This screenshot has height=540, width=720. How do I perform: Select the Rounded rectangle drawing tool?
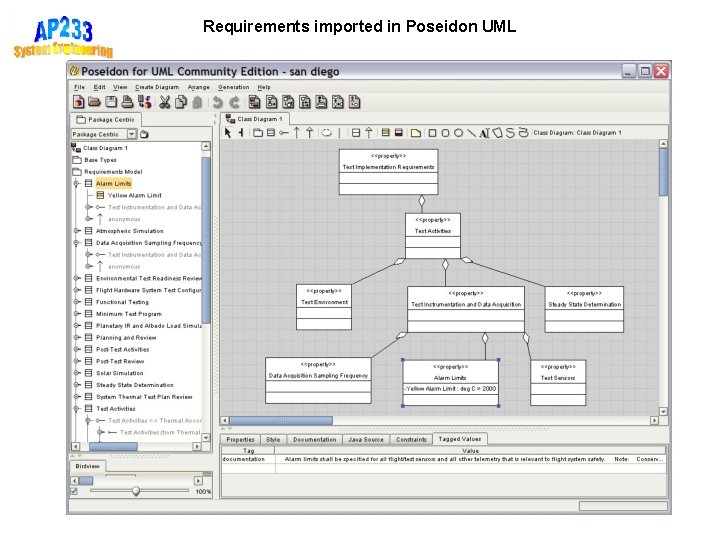[x=445, y=133]
